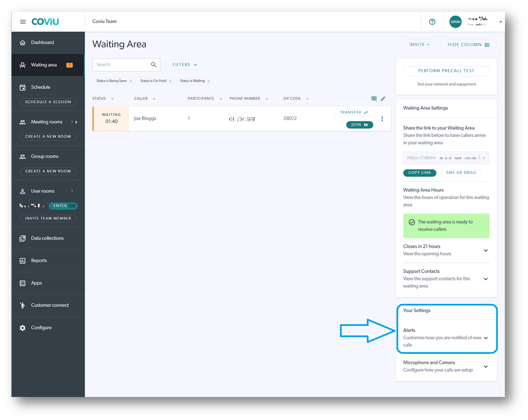Viewport: 528px width, 420px height.
Task: Open the help question mark icon
Action: pos(432,22)
